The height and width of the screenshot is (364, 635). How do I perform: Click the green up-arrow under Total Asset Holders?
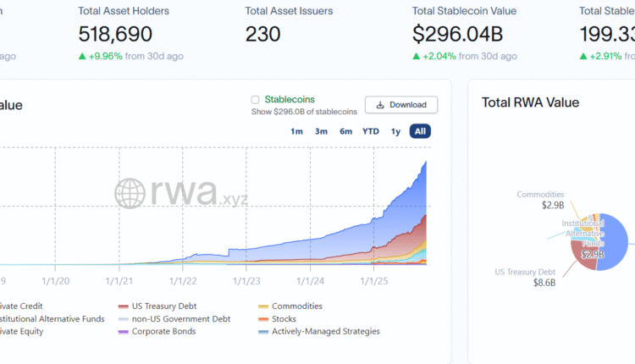(x=82, y=56)
